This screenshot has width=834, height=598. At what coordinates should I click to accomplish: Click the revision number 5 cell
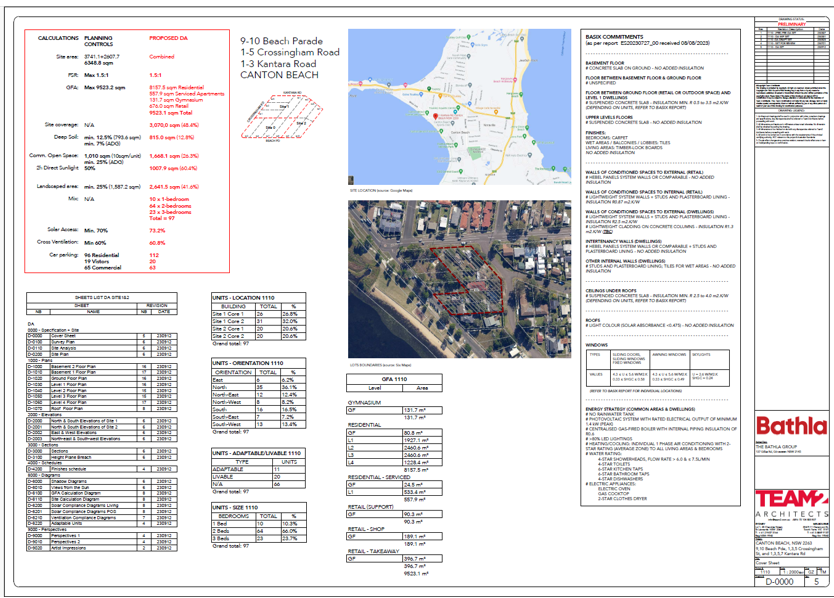pyautogui.click(x=816, y=581)
